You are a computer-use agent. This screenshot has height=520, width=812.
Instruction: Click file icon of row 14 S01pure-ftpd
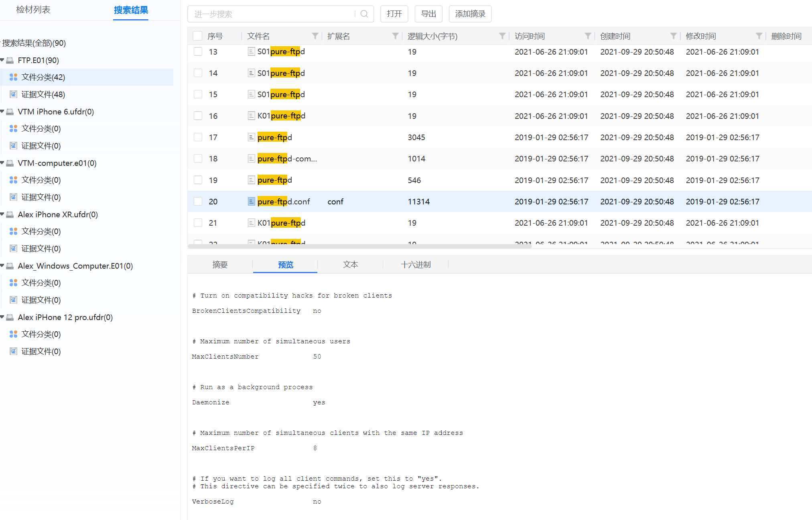point(251,73)
